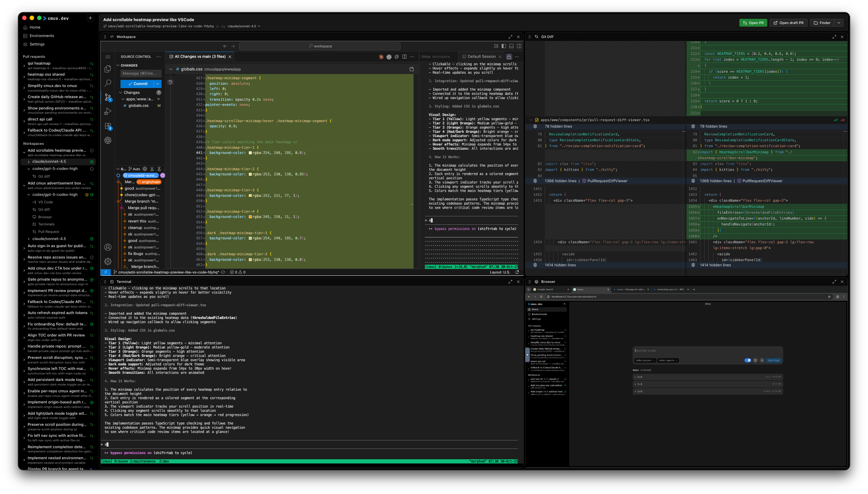Click the split editor icon next to the ellipsis
Screen dimensions: 868x494
(404, 57)
